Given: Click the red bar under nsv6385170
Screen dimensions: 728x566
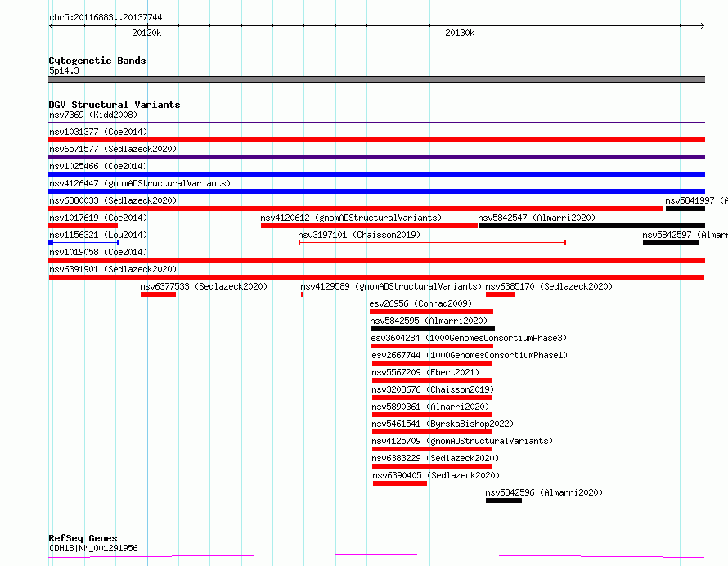Looking at the screenshot, I should point(500,294).
